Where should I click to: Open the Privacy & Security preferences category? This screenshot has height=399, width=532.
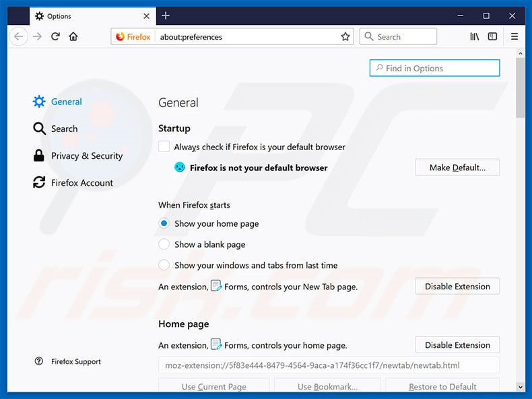[78, 155]
